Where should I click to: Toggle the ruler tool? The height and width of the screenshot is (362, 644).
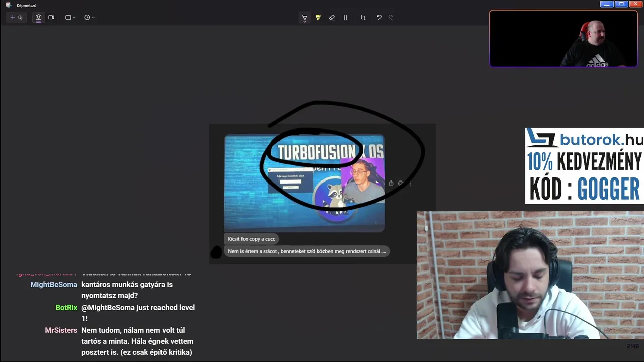345,18
